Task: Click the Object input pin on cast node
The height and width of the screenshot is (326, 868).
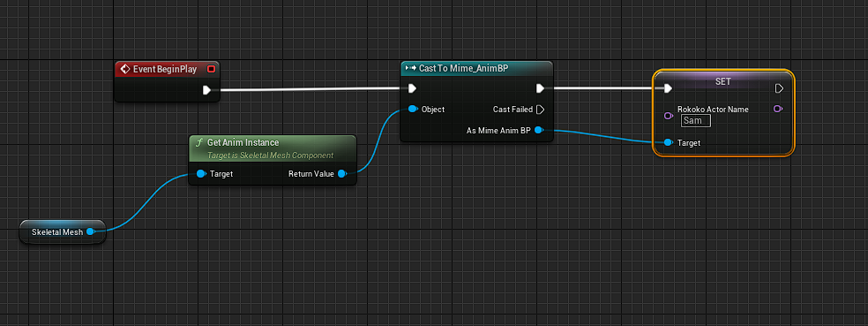Action: (413, 110)
